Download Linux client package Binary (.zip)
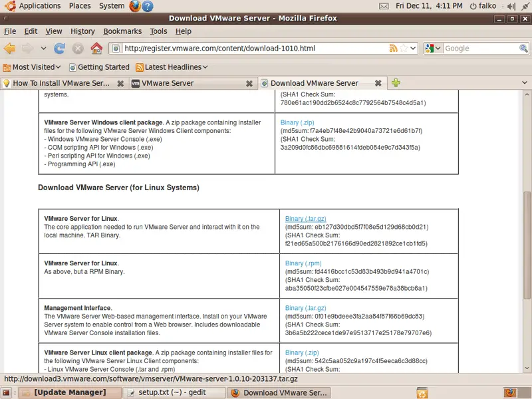The image size is (532, 399). pos(302,353)
